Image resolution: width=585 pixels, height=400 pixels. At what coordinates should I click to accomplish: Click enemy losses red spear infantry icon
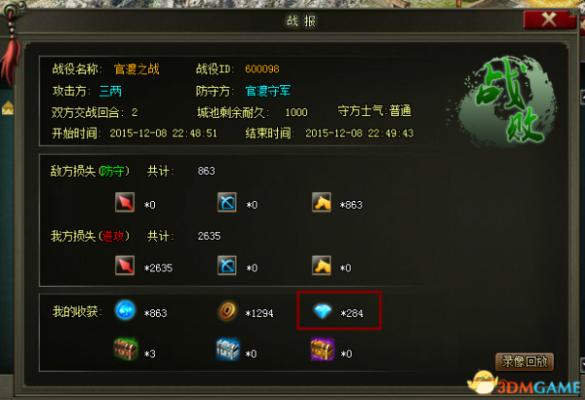point(125,203)
